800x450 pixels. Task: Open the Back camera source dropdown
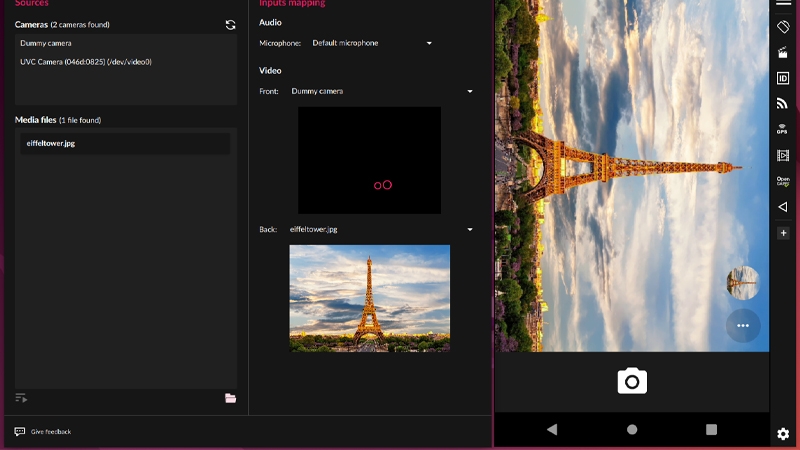pyautogui.click(x=381, y=230)
